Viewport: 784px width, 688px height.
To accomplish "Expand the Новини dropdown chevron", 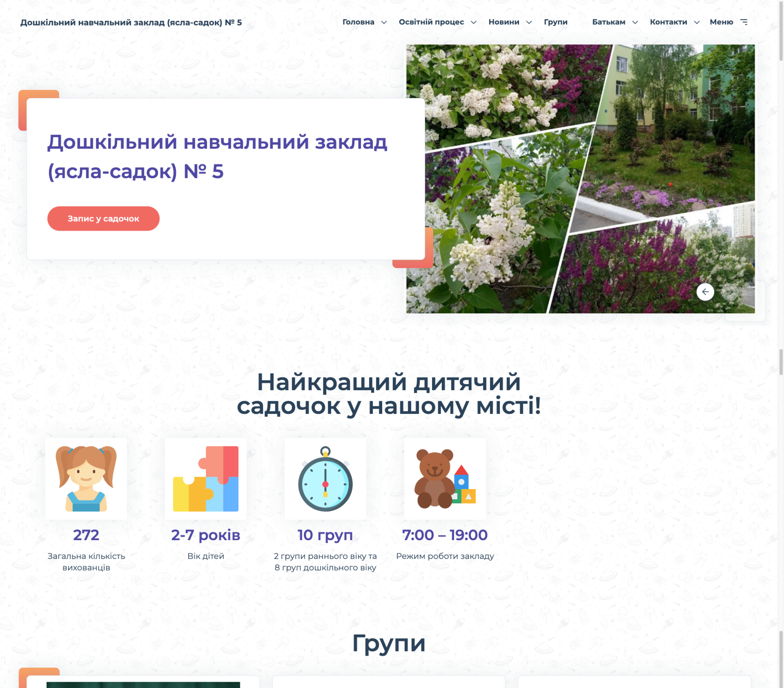I will click(x=529, y=22).
